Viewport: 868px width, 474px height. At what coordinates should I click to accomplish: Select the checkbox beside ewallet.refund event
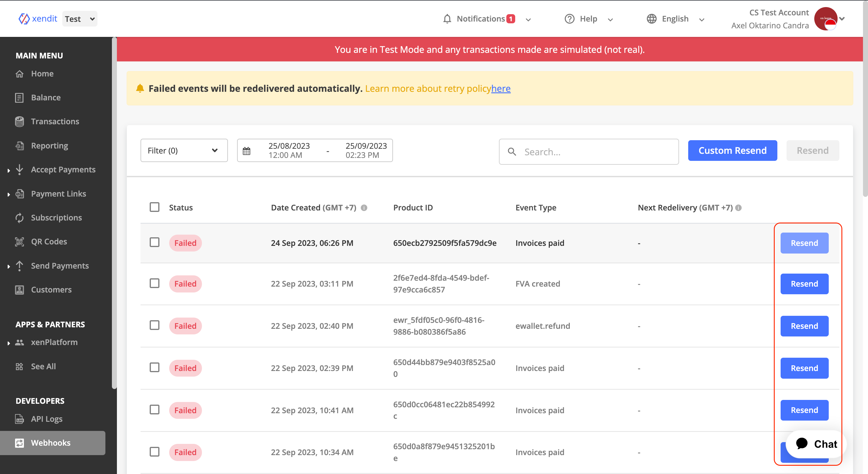pos(154,326)
